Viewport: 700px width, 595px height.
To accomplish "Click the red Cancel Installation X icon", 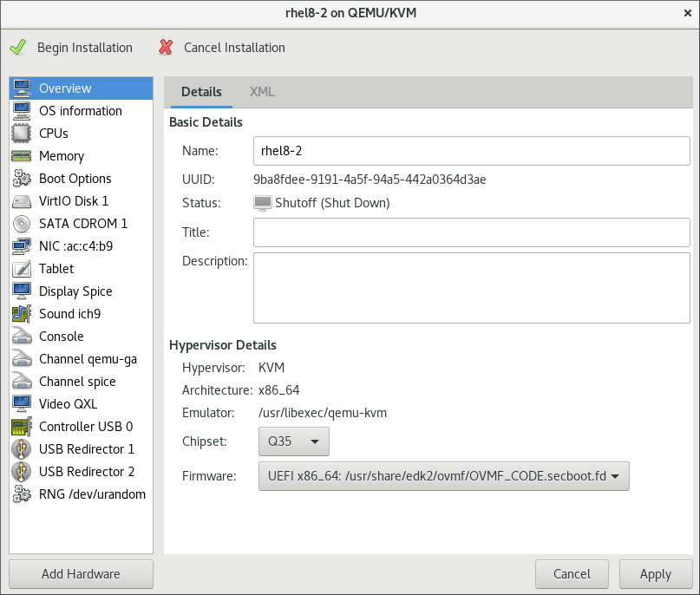I will pos(166,48).
